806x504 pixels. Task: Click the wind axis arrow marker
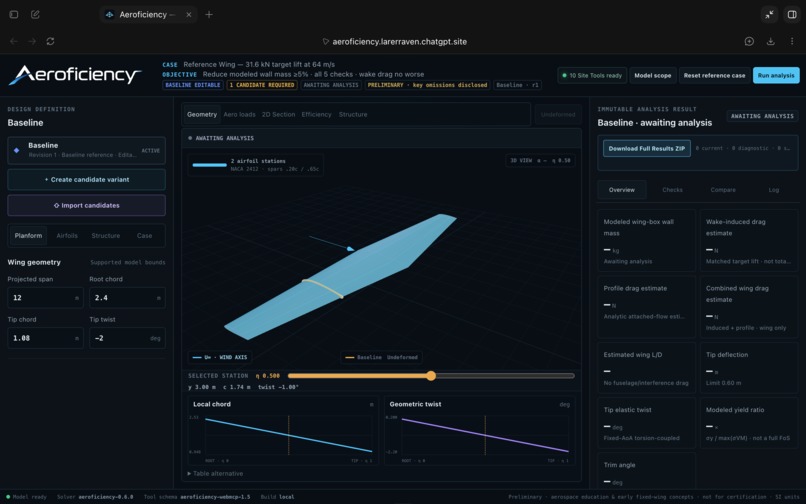[350, 249]
